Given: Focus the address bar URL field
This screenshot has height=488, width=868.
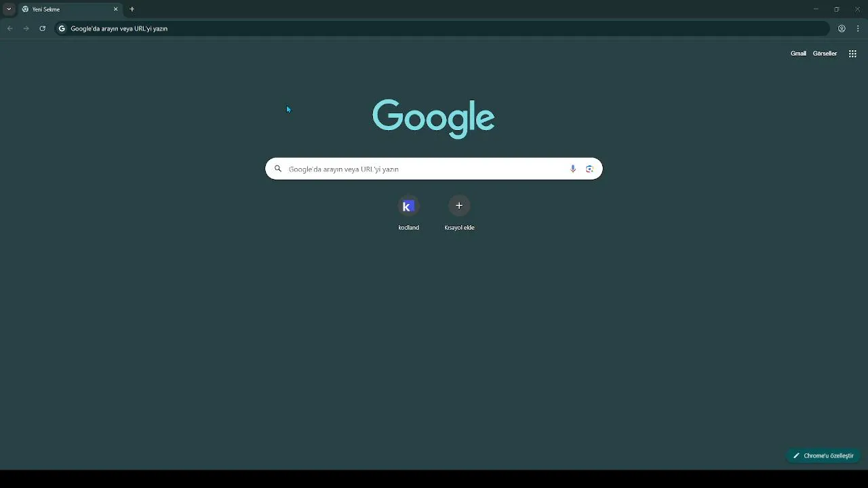Looking at the screenshot, I should tap(442, 28).
